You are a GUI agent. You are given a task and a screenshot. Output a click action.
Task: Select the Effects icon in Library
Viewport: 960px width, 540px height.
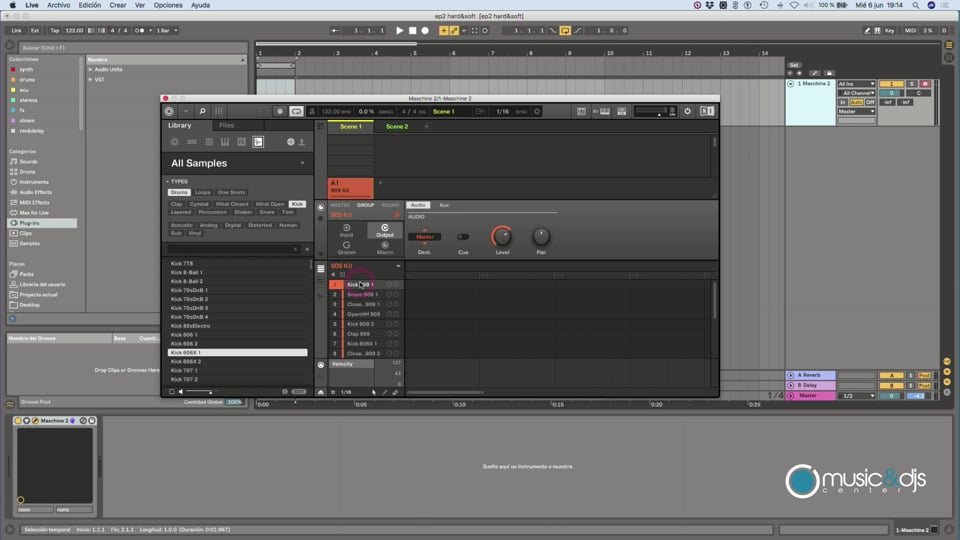point(241,142)
